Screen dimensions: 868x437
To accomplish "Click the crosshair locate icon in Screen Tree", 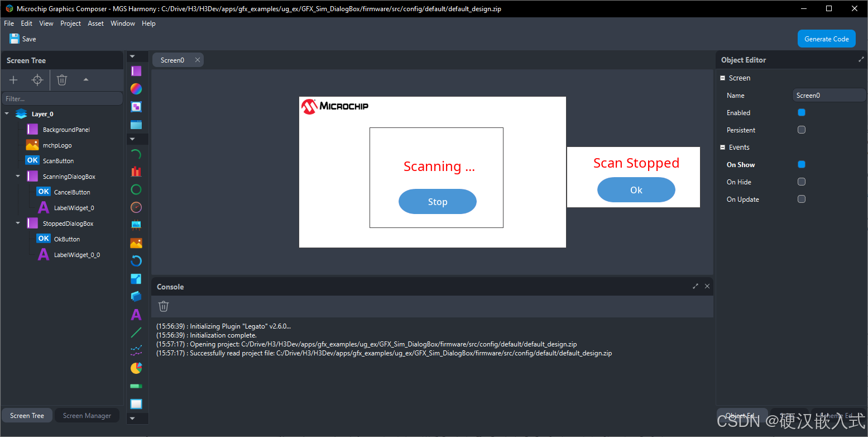I will [37, 80].
